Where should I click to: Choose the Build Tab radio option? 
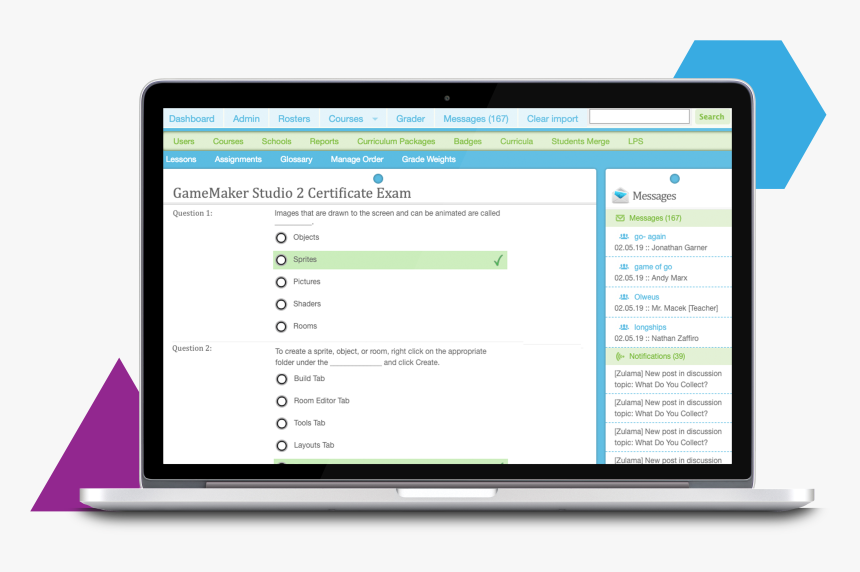tap(281, 379)
